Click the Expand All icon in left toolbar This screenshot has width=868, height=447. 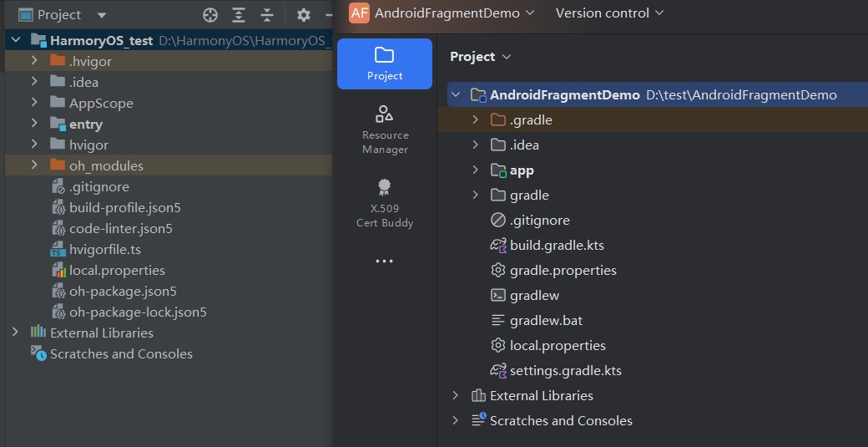239,15
